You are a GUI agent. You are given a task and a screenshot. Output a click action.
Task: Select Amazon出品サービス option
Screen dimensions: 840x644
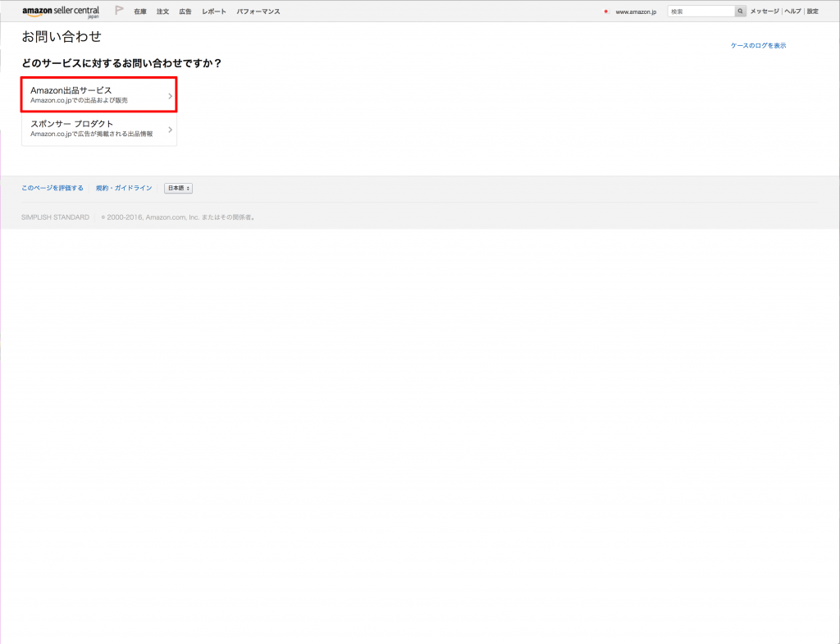[99, 95]
